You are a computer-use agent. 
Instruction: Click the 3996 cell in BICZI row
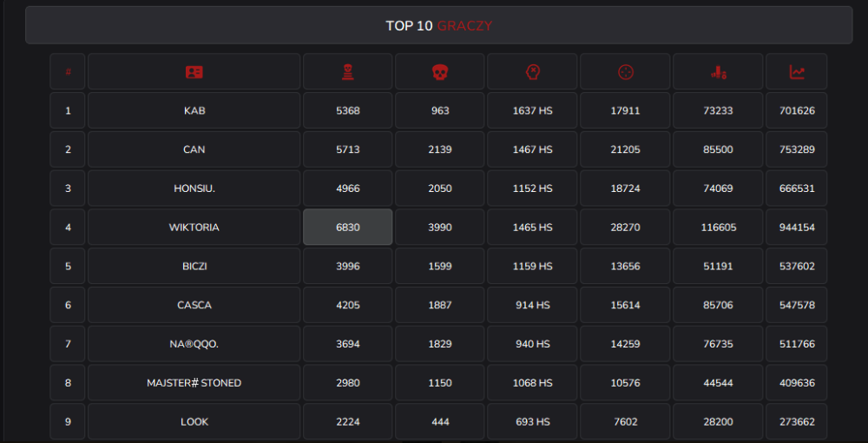(348, 266)
